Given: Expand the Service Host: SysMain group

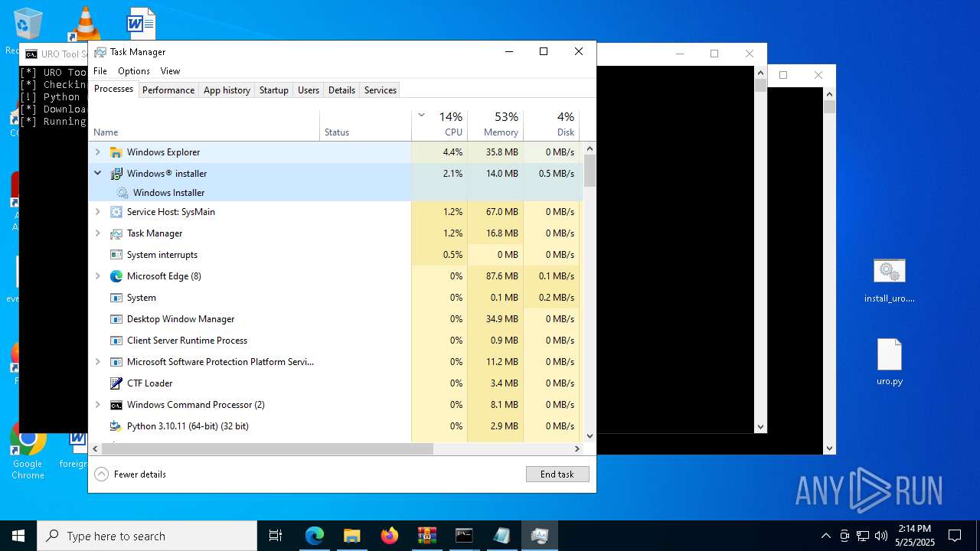Looking at the screenshot, I should (x=97, y=212).
